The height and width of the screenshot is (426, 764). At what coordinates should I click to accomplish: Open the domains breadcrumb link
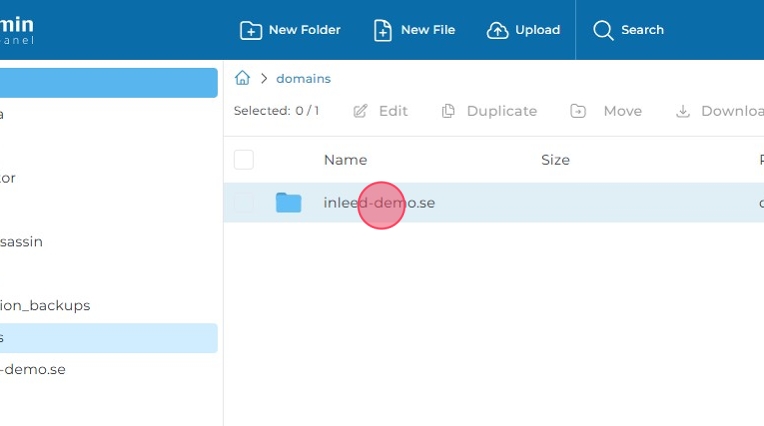pyautogui.click(x=303, y=78)
